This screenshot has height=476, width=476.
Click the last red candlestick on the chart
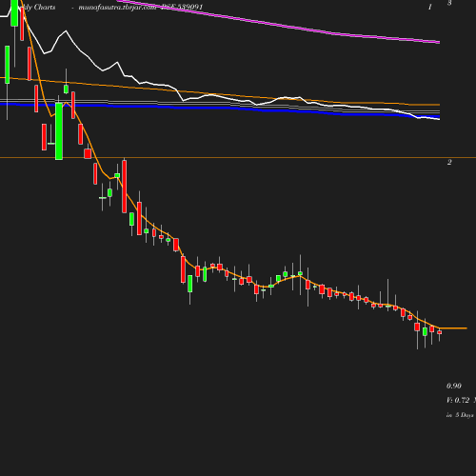[440, 332]
